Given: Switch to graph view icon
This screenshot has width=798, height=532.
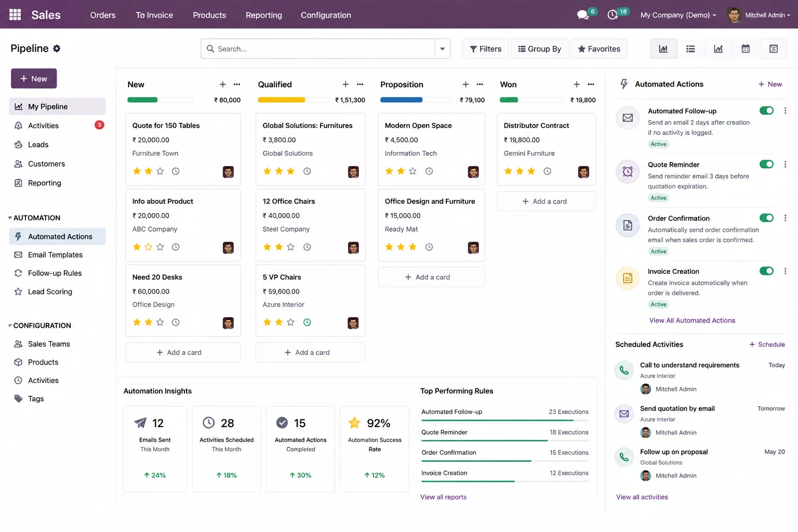Looking at the screenshot, I should pos(719,49).
